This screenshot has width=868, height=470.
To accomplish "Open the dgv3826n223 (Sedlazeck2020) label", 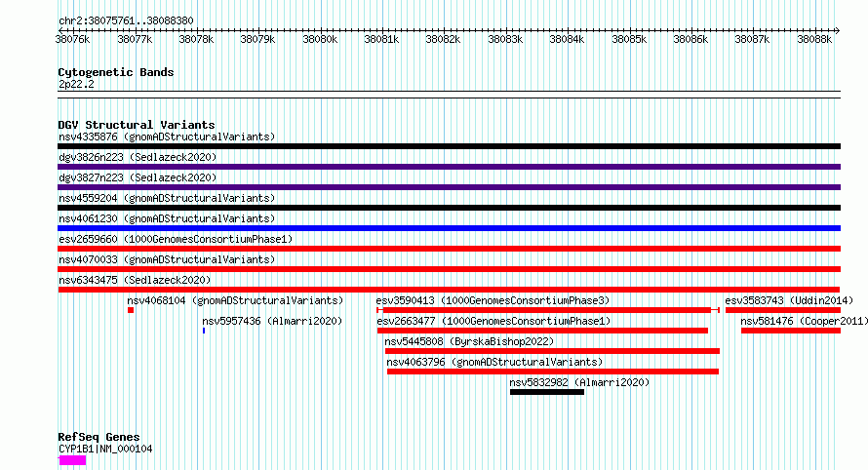I will (138, 157).
